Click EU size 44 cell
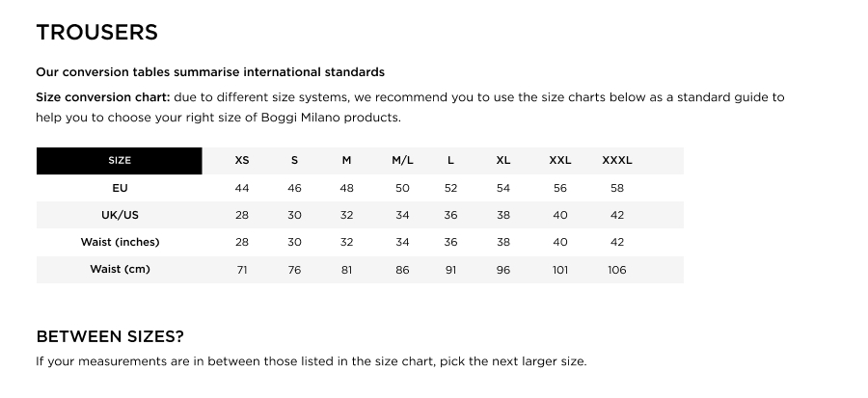 pyautogui.click(x=242, y=188)
